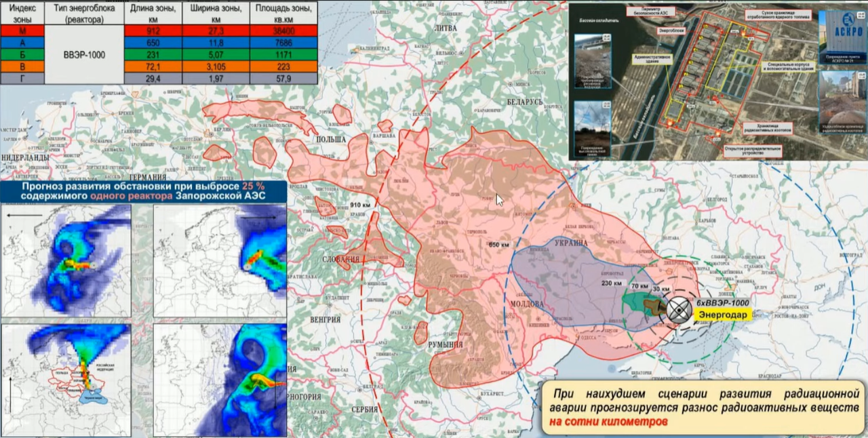Select the orange zone В index cell
Image resolution: width=868 pixels, height=438 pixels.
(x=22, y=66)
